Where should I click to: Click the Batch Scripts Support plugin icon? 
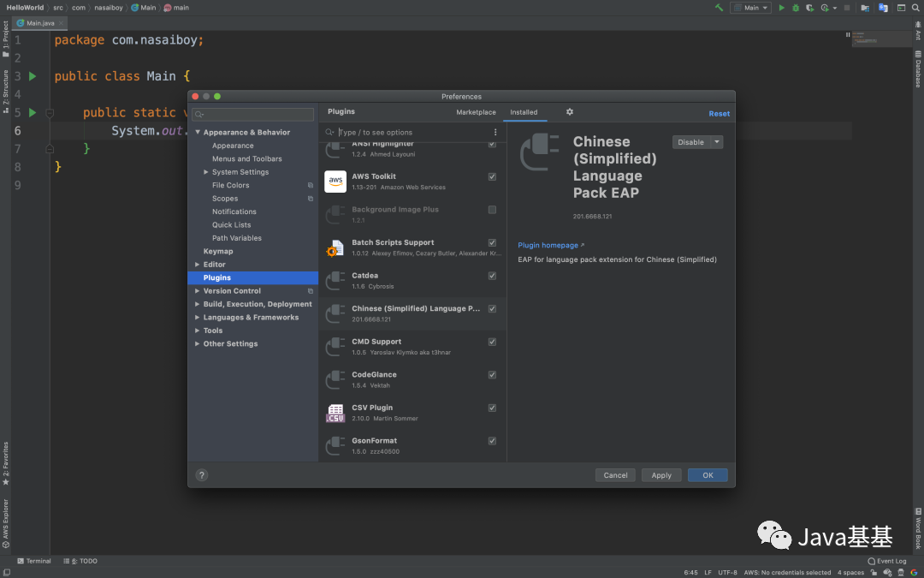[335, 247]
